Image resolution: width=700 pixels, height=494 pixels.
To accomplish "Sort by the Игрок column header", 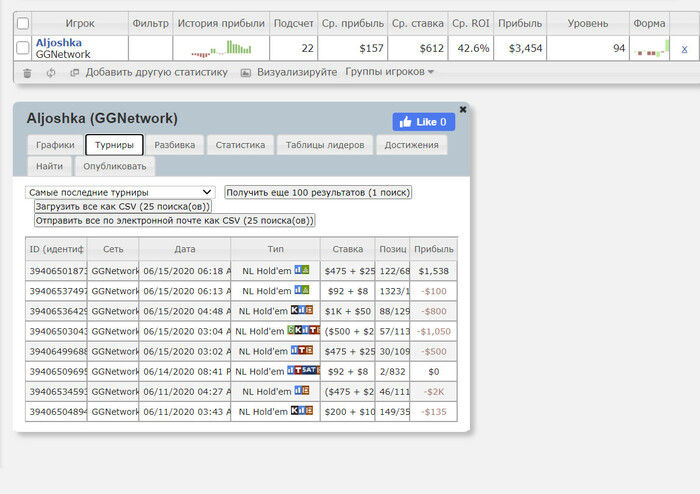I will coord(80,23).
